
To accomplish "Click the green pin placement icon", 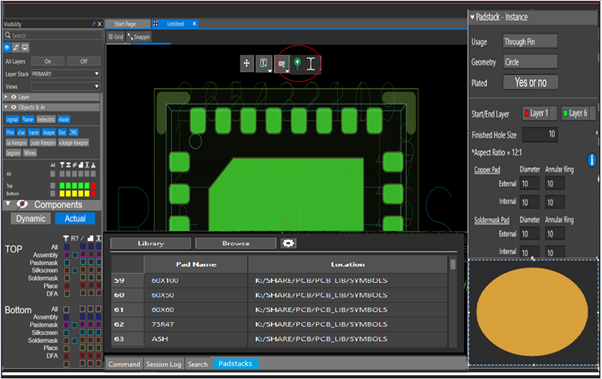I will click(297, 63).
